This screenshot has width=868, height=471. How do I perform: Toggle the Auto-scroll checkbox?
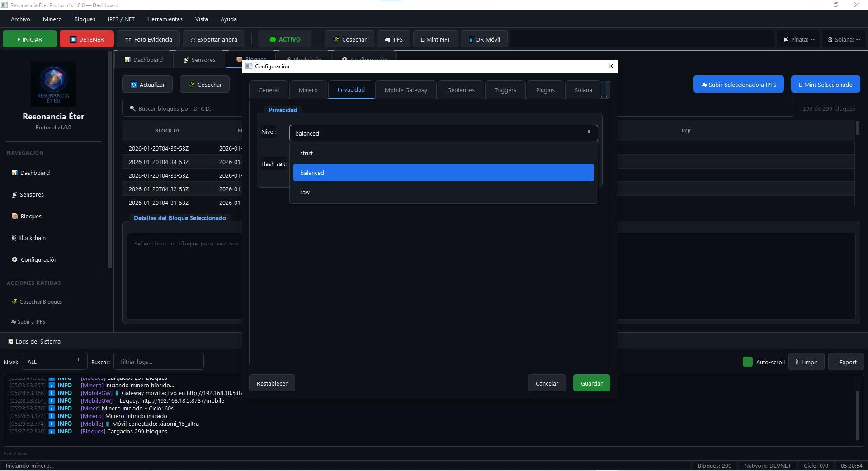click(x=748, y=362)
